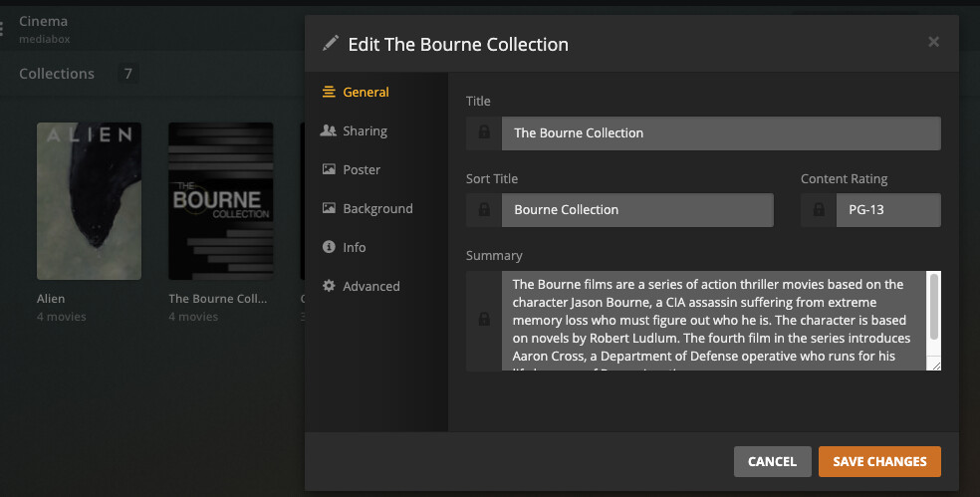Click Save Changes button
The image size is (980, 497).
879,461
